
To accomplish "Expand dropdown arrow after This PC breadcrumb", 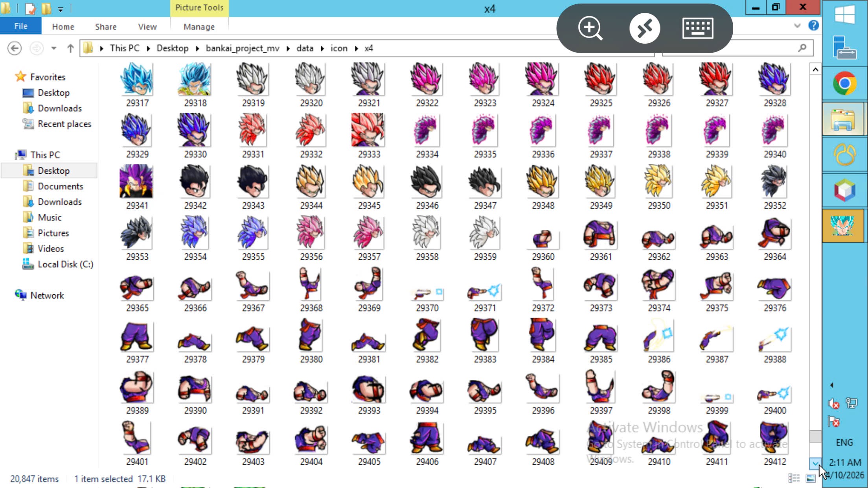I will 148,48.
